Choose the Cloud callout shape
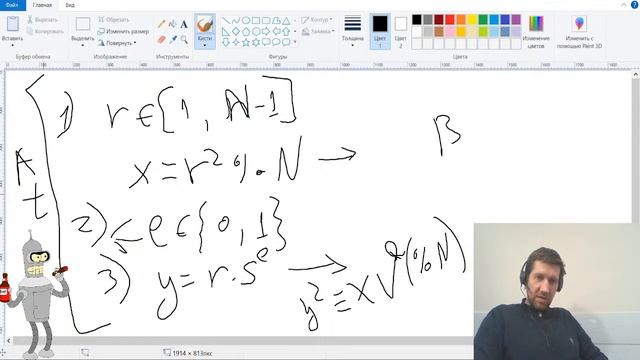 [x=286, y=42]
